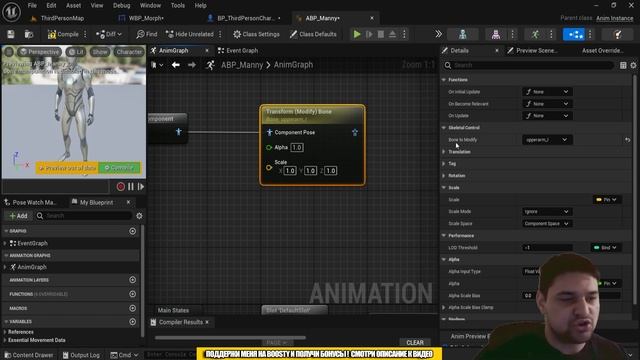Open viewport Character menu

pos(129,52)
